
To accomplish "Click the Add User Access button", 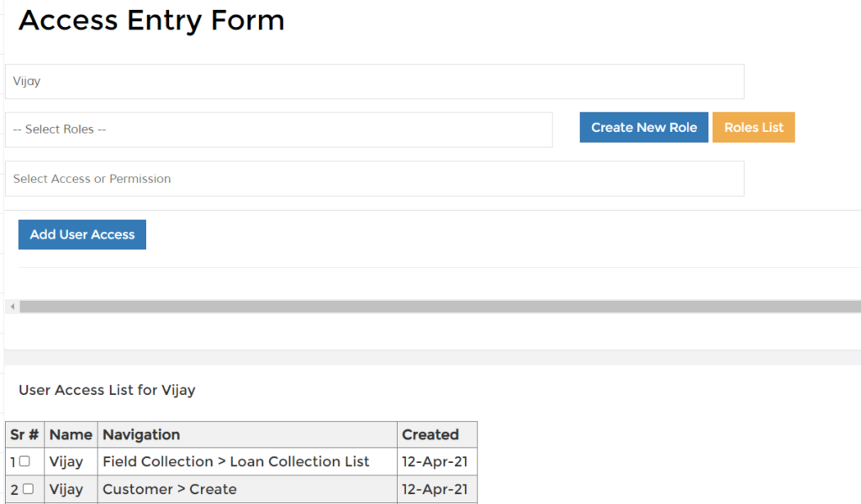I will tap(82, 234).
